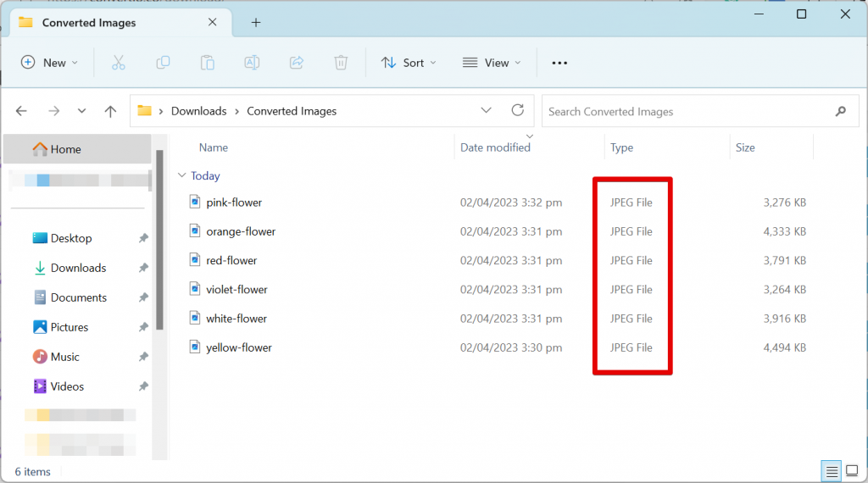The height and width of the screenshot is (483, 868).
Task: Add a new tab with plus button
Action: click(256, 23)
